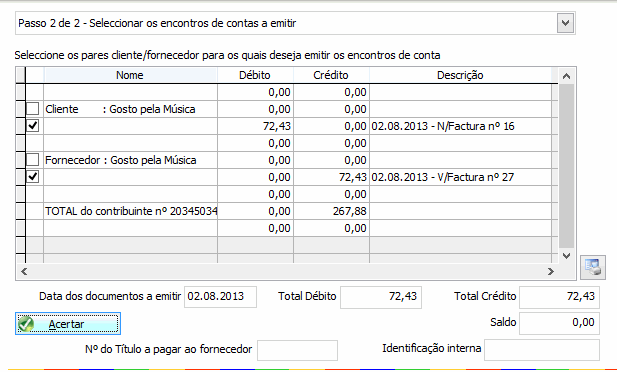617x372 pixels.
Task: Uncheck the V/Factura nº 27 row checkbox
Action: [33, 177]
